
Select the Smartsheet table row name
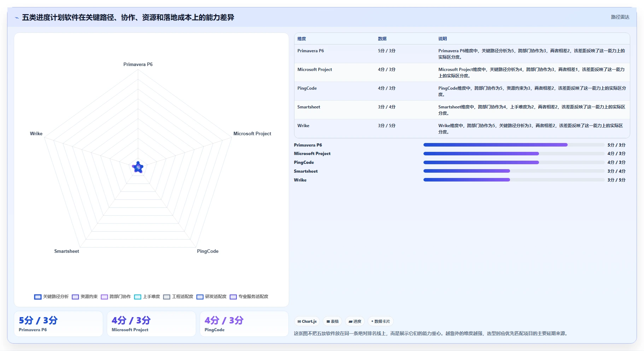309,107
